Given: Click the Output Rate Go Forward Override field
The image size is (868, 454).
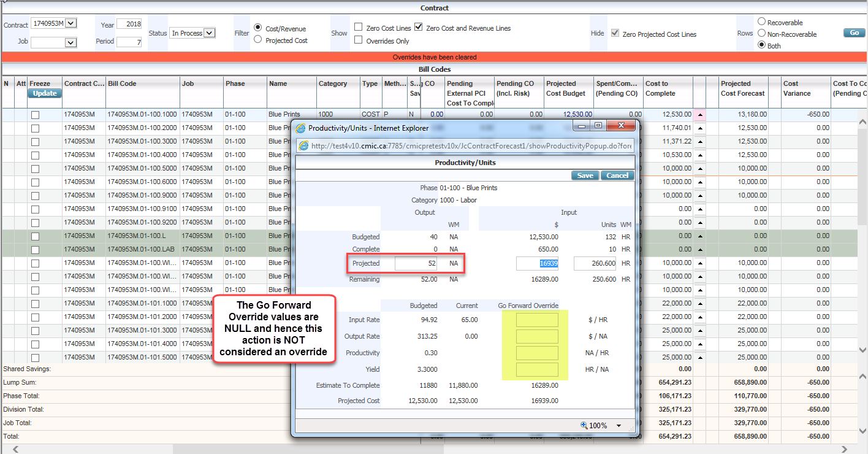Looking at the screenshot, I should (x=537, y=336).
